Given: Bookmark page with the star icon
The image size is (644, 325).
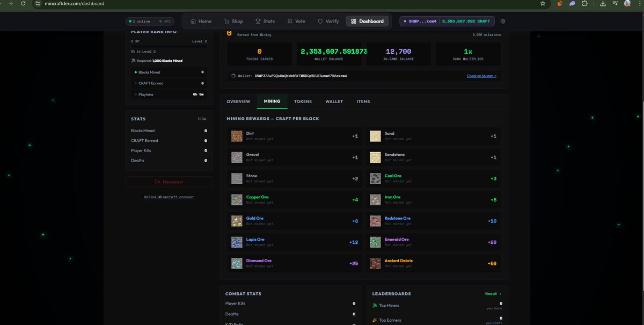Looking at the screenshot, I should pos(543,3).
